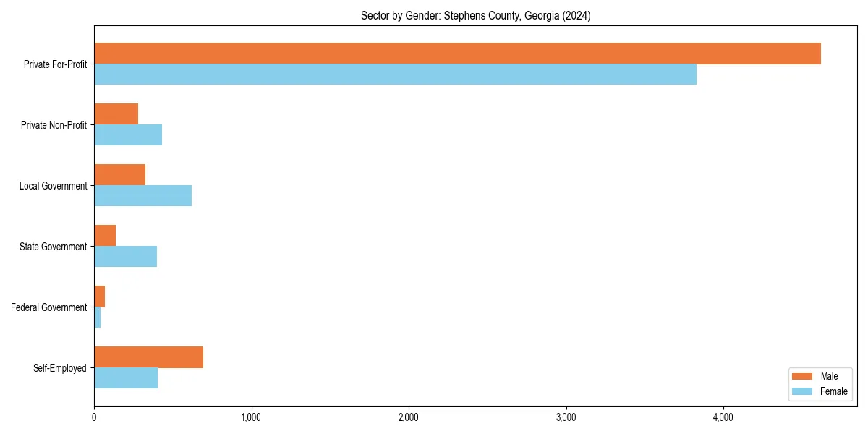Image resolution: width=868 pixels, height=434 pixels.
Task: Click the Male legend entry
Action: 830,376
